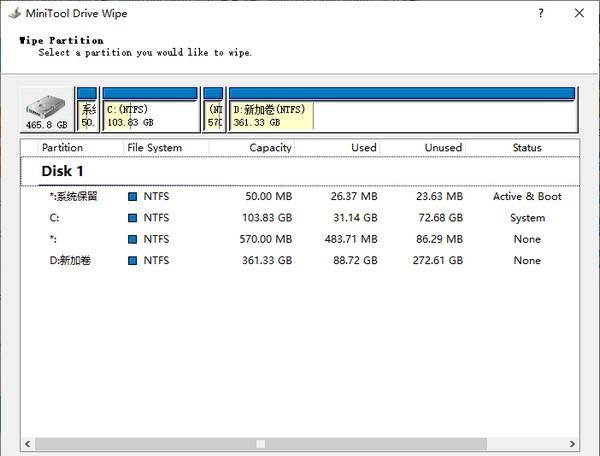Click the 361.33 GB capacity cell
600x456 pixels.
pos(267,261)
